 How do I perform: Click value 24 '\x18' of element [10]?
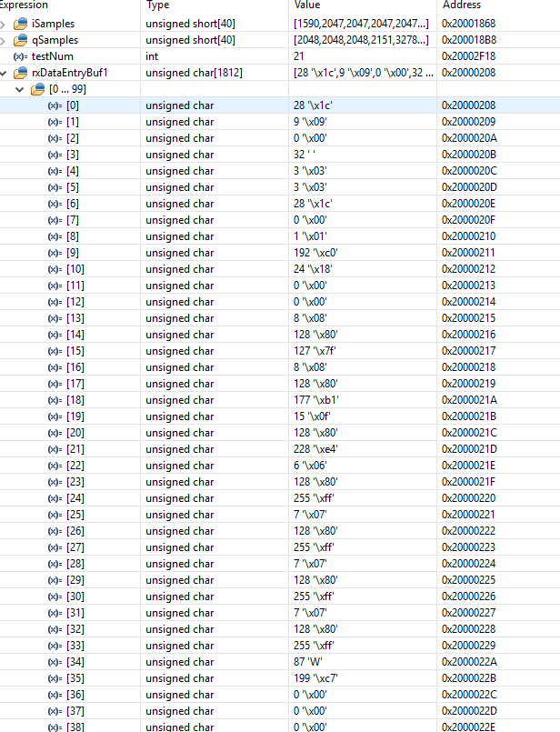[x=313, y=269]
